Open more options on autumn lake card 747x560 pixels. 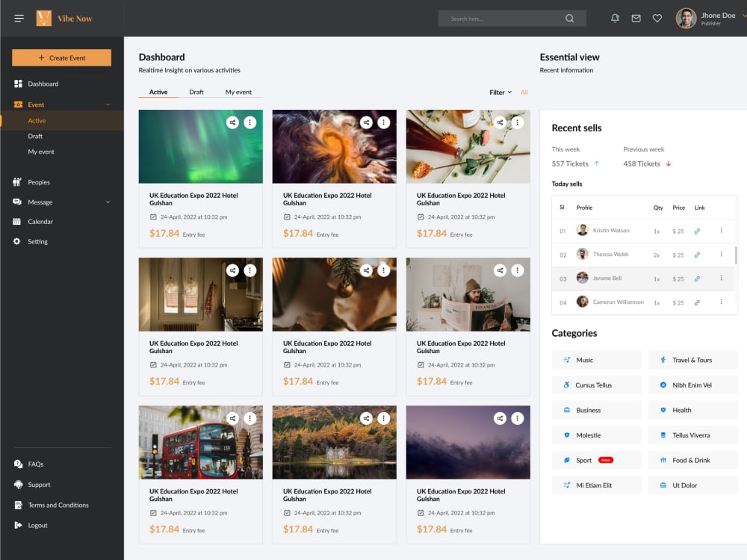384,418
